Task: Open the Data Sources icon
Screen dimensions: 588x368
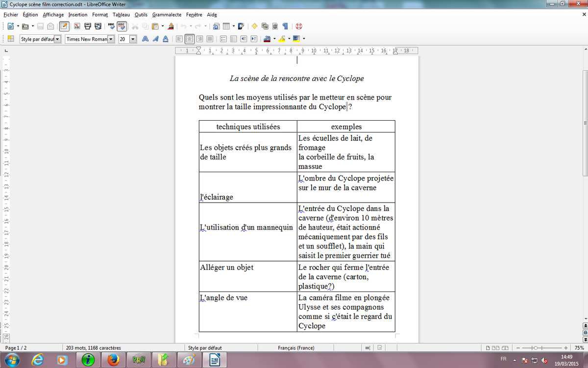Action: 275,26
